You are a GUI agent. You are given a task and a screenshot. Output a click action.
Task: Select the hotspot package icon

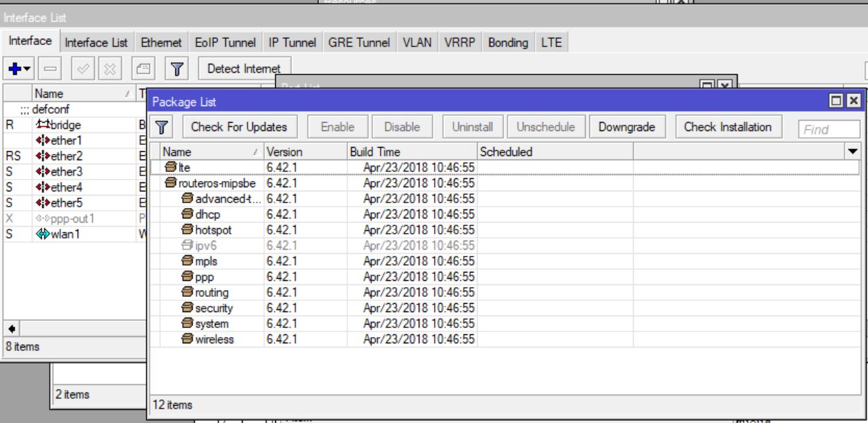click(187, 230)
